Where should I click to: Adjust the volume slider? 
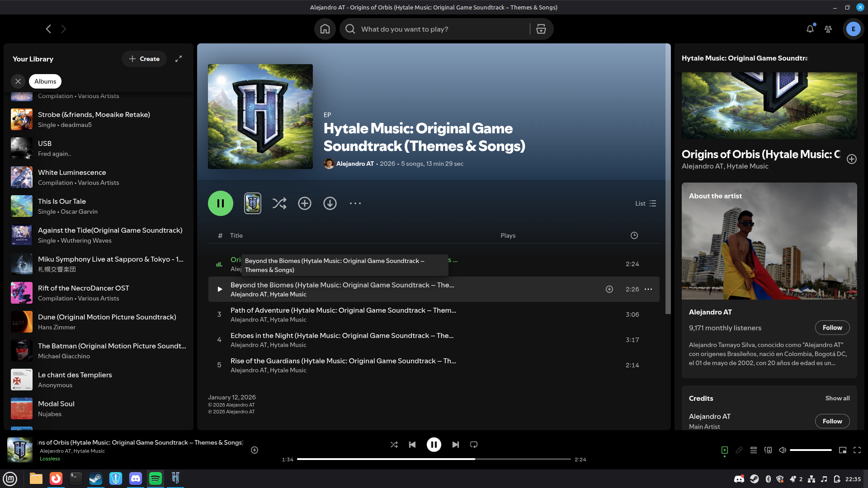[811, 450]
